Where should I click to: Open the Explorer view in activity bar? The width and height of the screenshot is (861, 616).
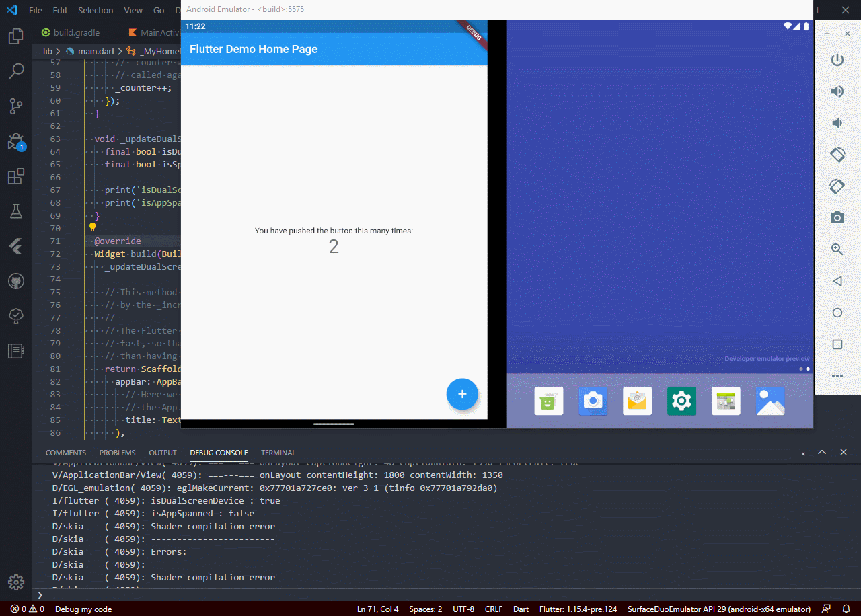coord(15,36)
